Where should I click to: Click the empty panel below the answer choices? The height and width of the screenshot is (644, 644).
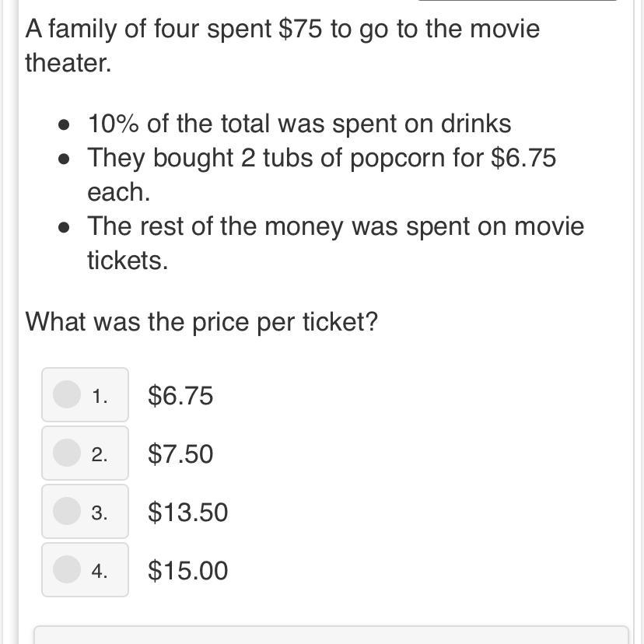tap(331, 635)
